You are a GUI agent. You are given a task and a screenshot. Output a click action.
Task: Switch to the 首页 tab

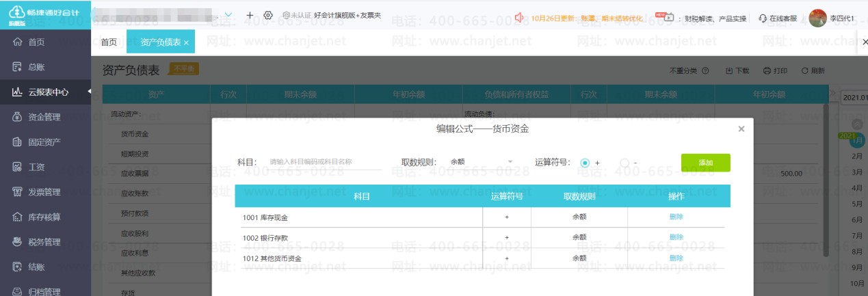pos(109,42)
